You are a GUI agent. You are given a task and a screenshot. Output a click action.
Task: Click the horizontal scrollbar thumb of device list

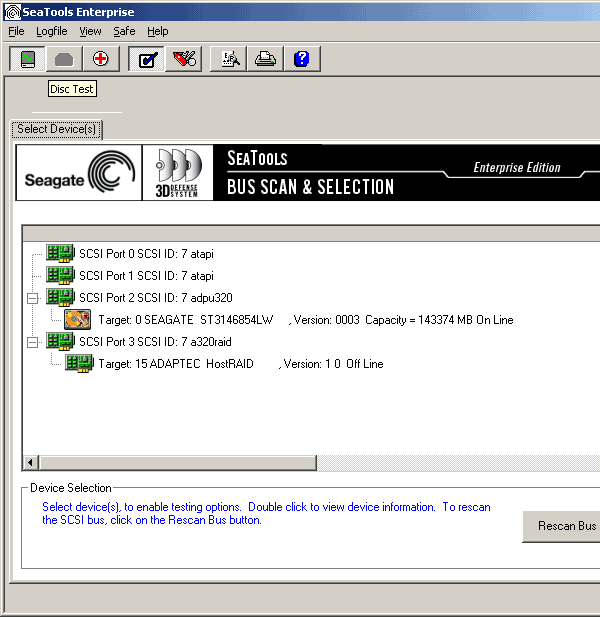(178, 463)
